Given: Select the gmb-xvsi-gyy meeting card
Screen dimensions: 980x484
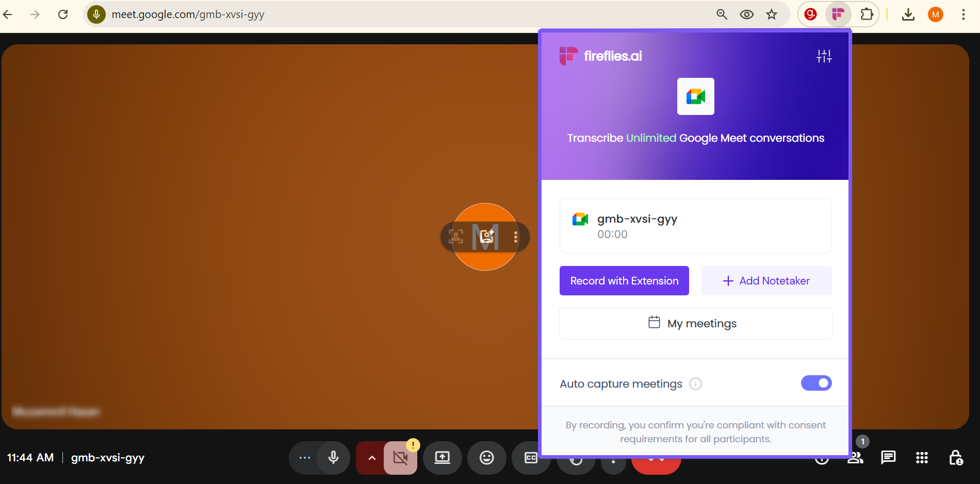Looking at the screenshot, I should [x=695, y=226].
